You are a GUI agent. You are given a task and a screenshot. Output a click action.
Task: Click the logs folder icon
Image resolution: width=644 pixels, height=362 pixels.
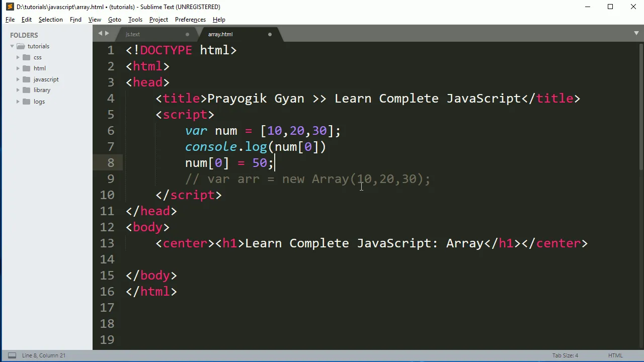tap(27, 102)
